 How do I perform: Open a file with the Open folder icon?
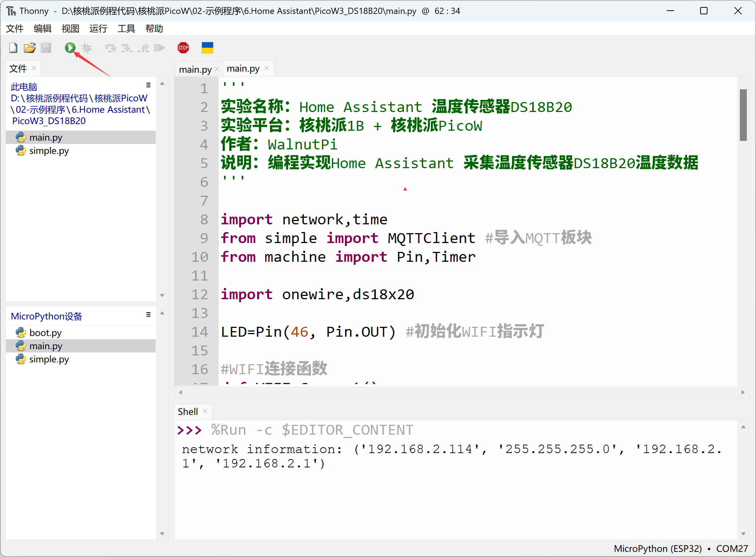coord(30,48)
